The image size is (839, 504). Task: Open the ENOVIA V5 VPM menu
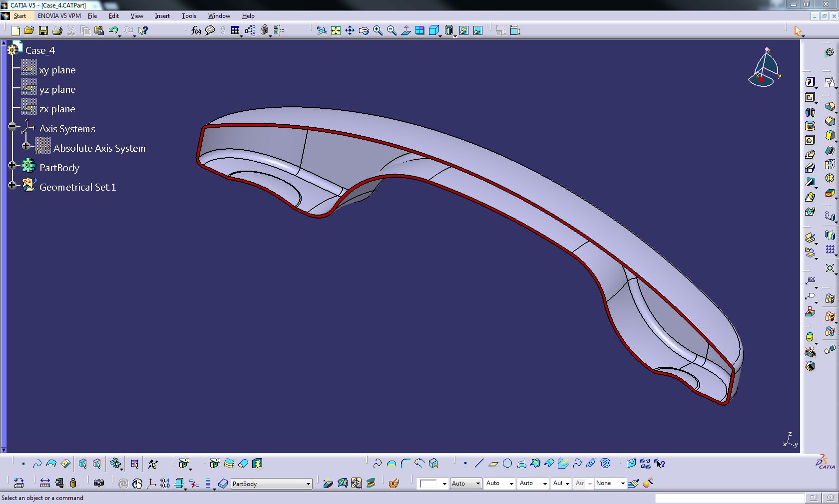[x=59, y=16]
